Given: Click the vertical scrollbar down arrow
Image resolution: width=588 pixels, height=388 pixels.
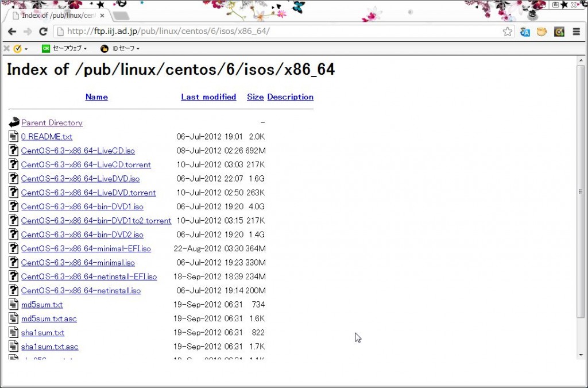Looking at the screenshot, I should click(x=581, y=355).
